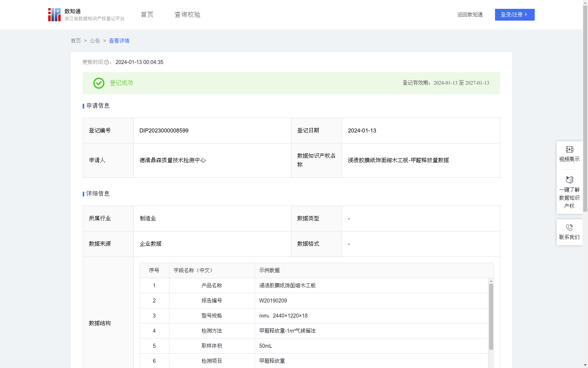
Task: Click the 登记有效期 date range text
Action: pyautogui.click(x=446, y=83)
